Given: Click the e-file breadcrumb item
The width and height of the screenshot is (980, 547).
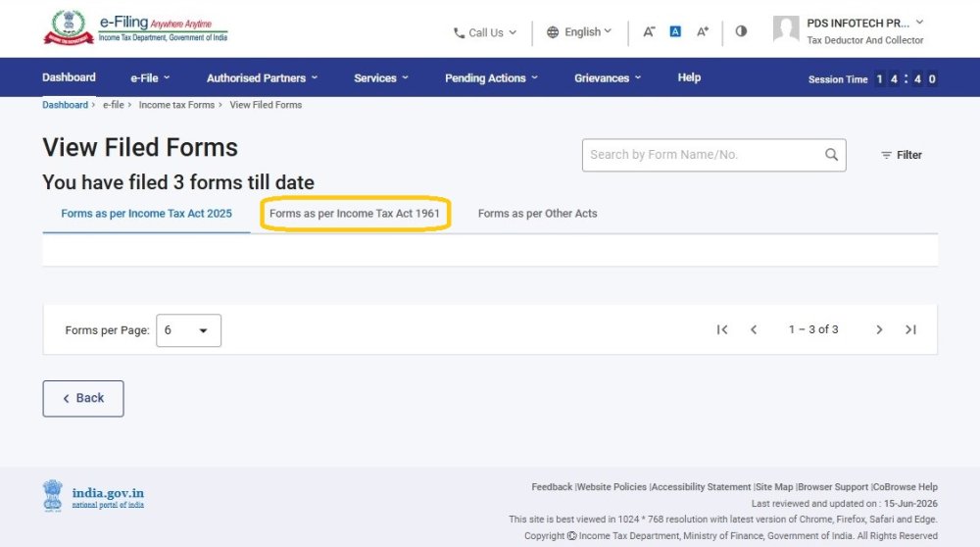Looking at the screenshot, I should click(113, 105).
